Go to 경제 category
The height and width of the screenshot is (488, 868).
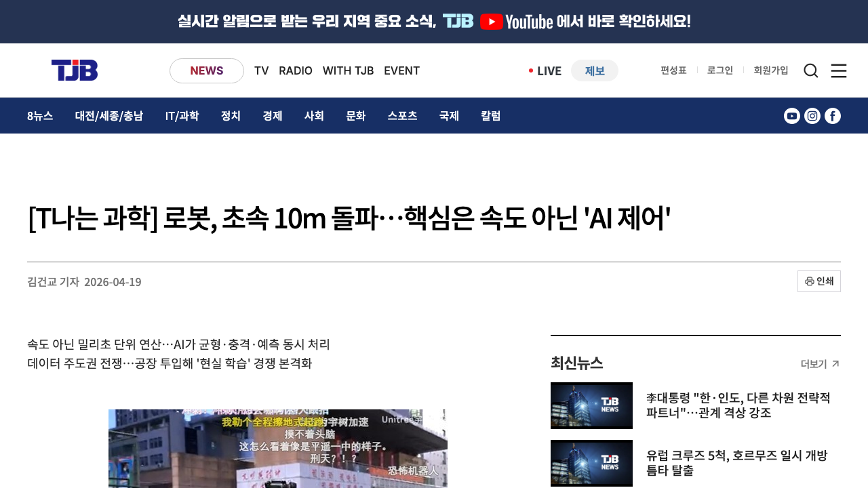(273, 116)
